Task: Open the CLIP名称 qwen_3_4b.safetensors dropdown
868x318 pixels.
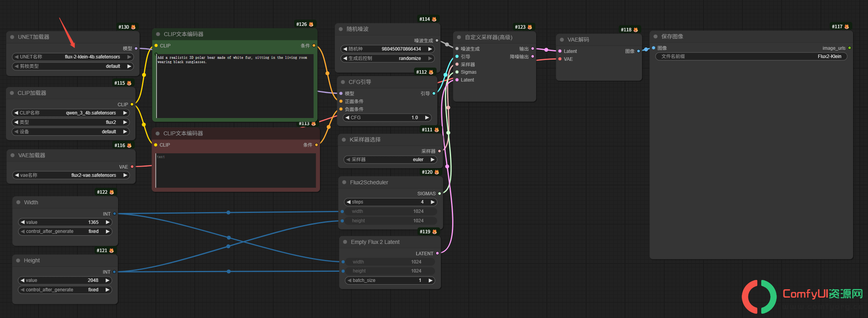Action: [71, 113]
